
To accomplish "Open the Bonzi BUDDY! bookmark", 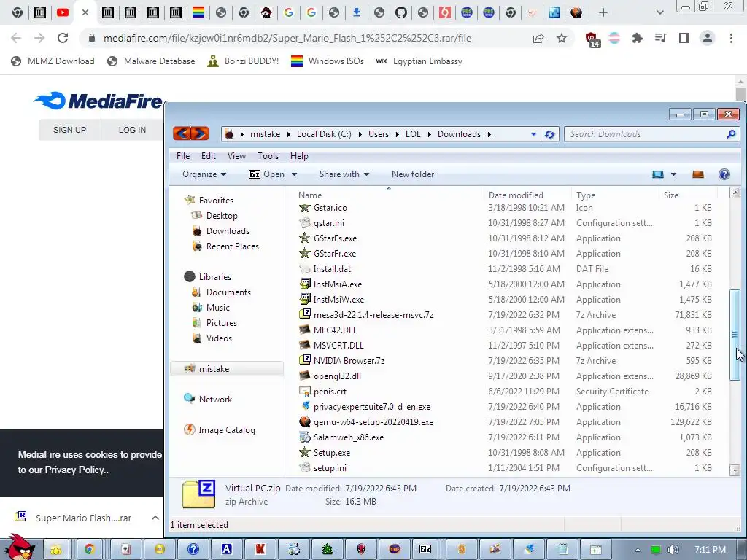I will click(244, 61).
